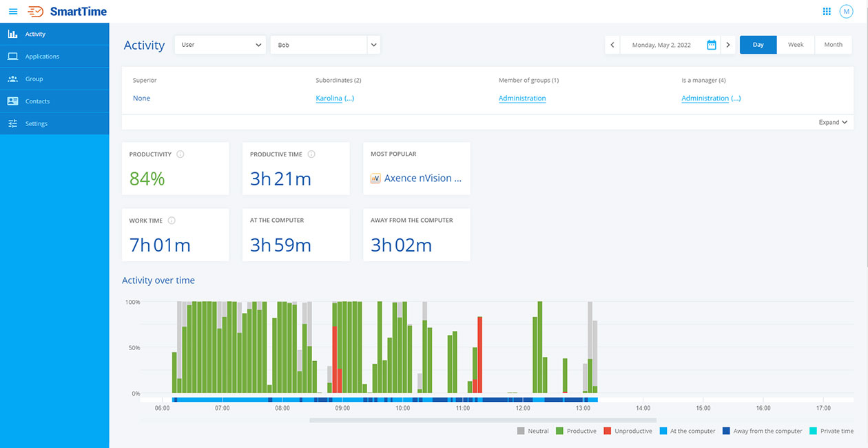Screen dimensions: 868x448
Task: Click the 3h 59m at computer value
Action: (280, 245)
